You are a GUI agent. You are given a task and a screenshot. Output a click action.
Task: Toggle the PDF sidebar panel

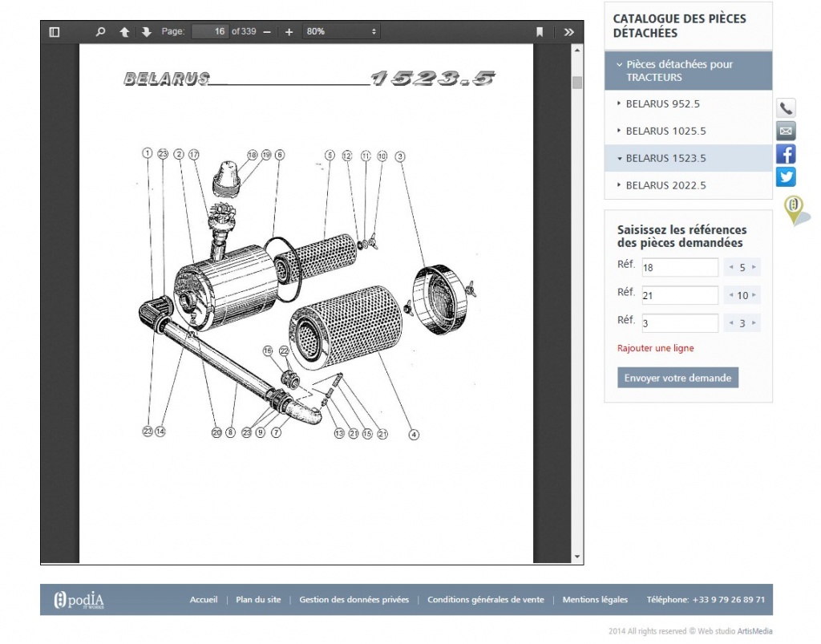(54, 32)
